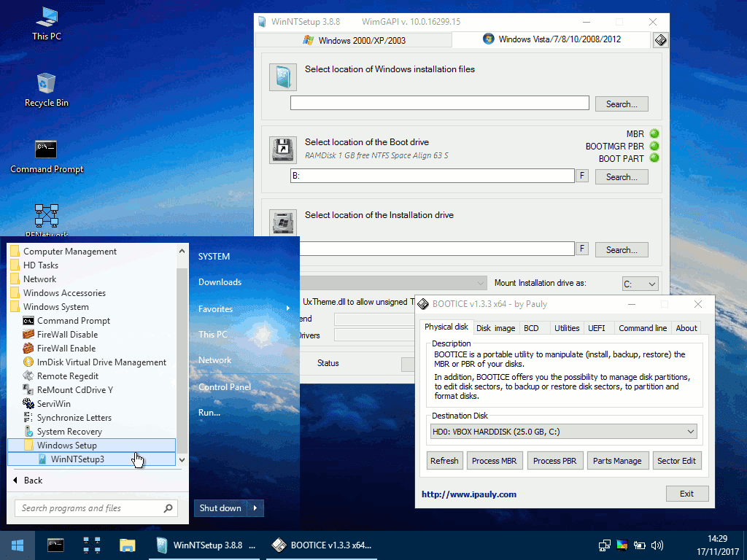Open the PENetwork desktop icon

47,220
